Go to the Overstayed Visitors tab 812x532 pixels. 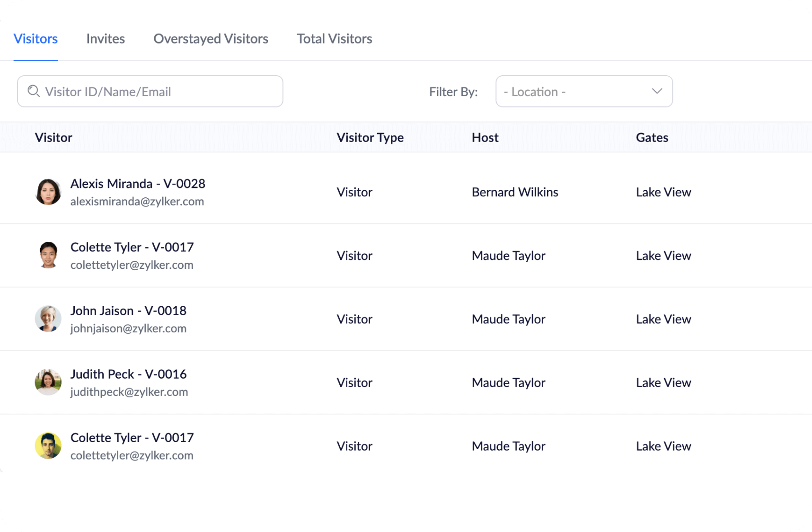[211, 39]
